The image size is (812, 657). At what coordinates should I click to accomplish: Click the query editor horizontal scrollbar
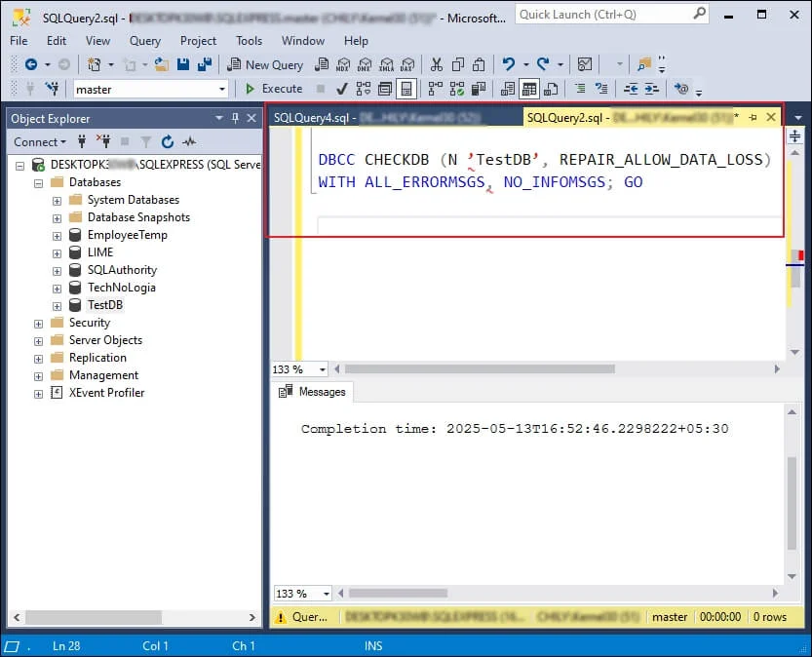480,369
